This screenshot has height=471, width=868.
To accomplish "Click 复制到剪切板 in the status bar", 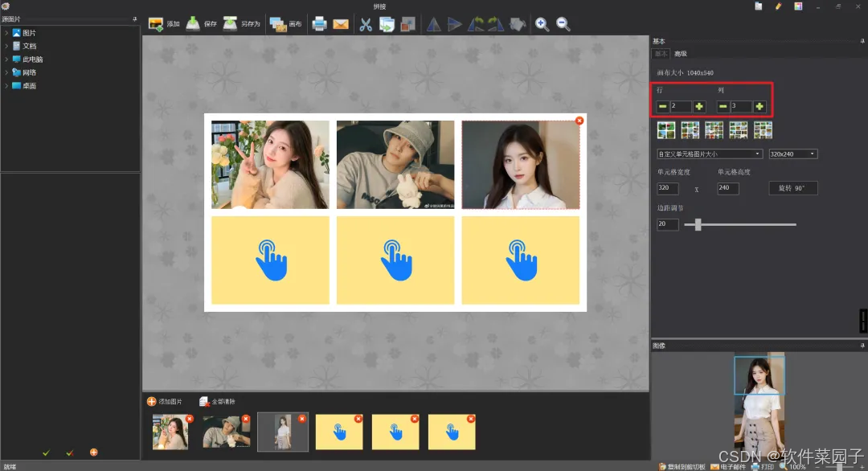I will (x=682, y=466).
